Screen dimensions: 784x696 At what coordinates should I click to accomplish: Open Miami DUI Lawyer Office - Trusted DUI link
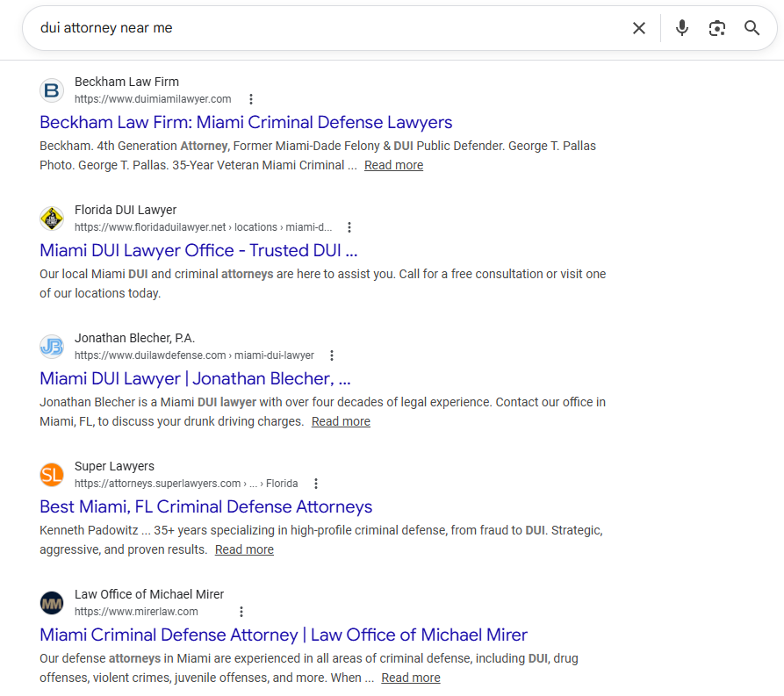pyautogui.click(x=198, y=250)
